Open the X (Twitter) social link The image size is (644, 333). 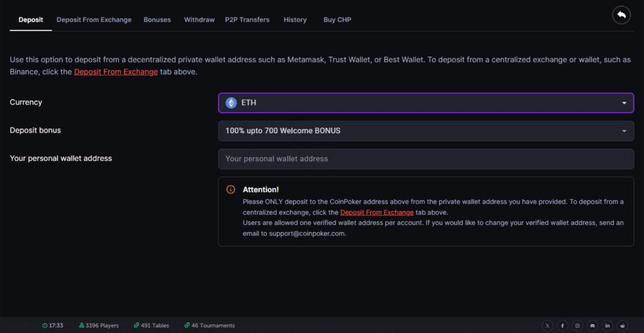pyautogui.click(x=548, y=325)
